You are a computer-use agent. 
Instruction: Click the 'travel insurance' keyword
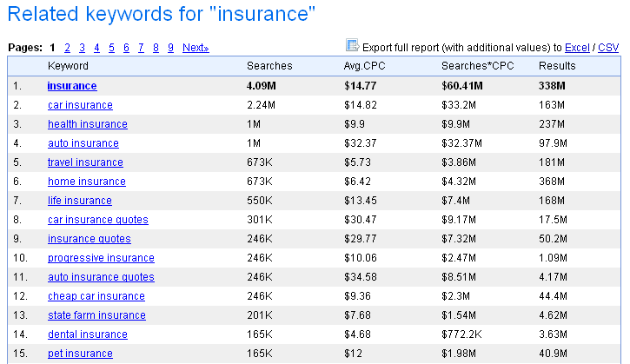click(85, 162)
